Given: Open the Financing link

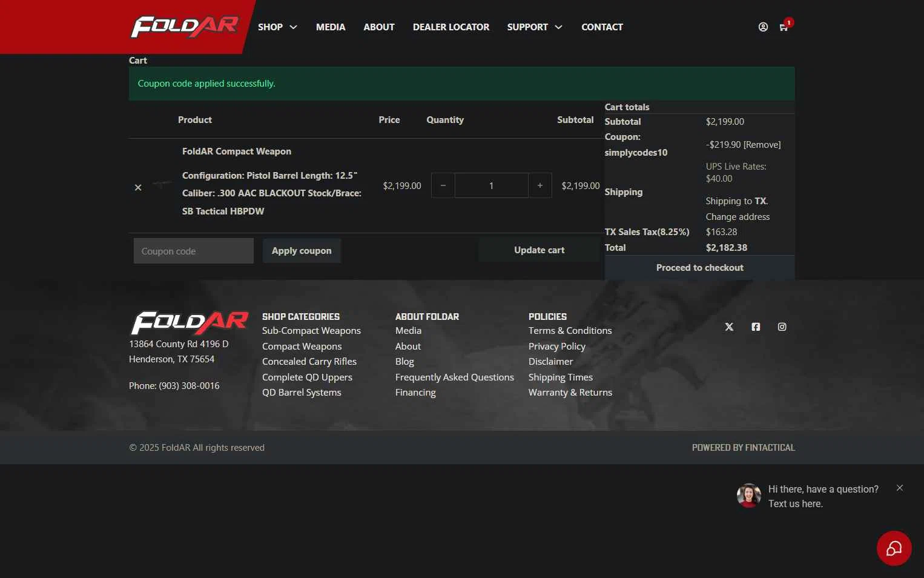Looking at the screenshot, I should 415,393.
